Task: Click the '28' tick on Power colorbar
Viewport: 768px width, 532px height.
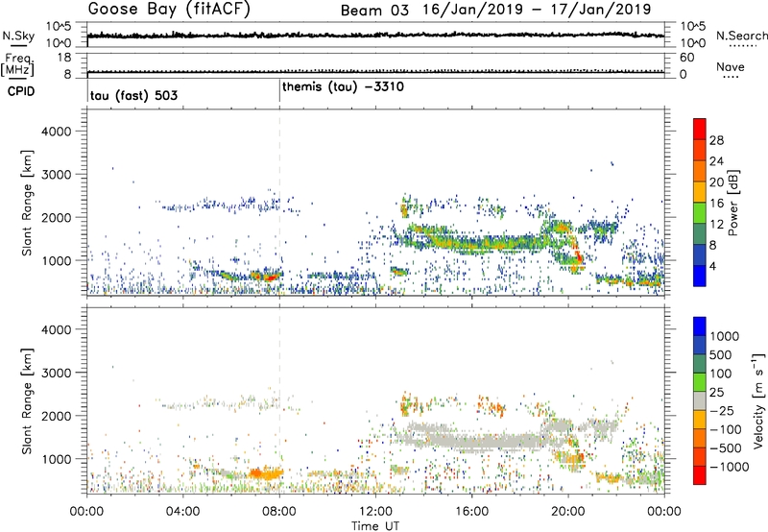Action: pyautogui.click(x=716, y=140)
